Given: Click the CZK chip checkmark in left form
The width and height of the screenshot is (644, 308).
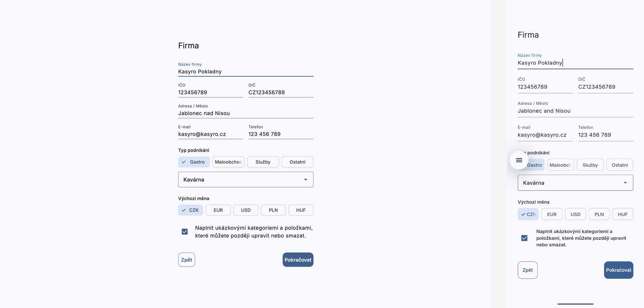Looking at the screenshot, I should pos(184,210).
